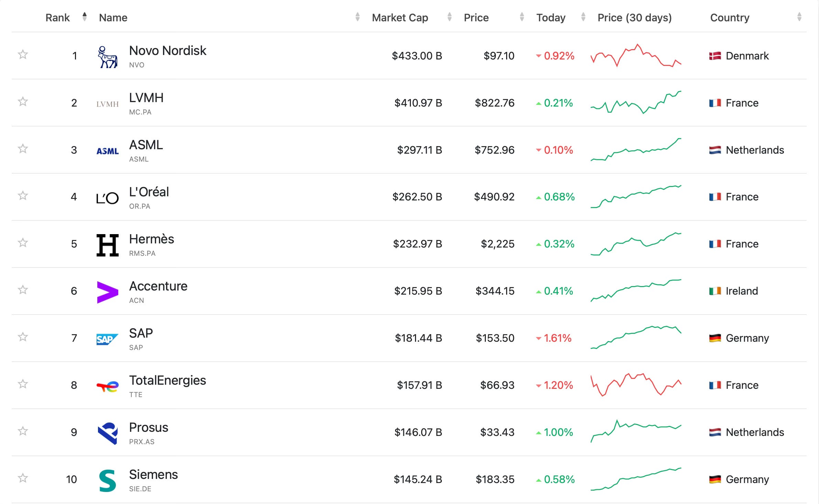This screenshot has height=504, width=819.
Task: Open the Accenture company page
Action: click(x=158, y=286)
